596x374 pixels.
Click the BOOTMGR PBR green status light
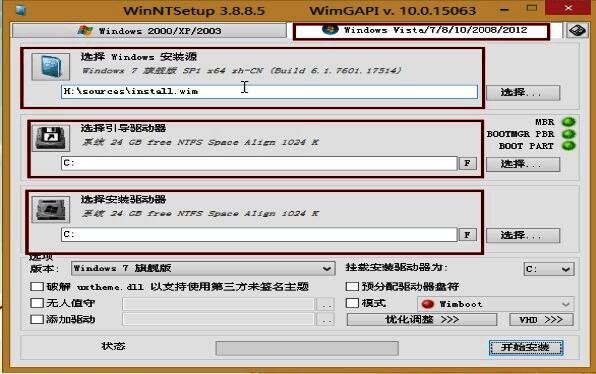point(569,134)
